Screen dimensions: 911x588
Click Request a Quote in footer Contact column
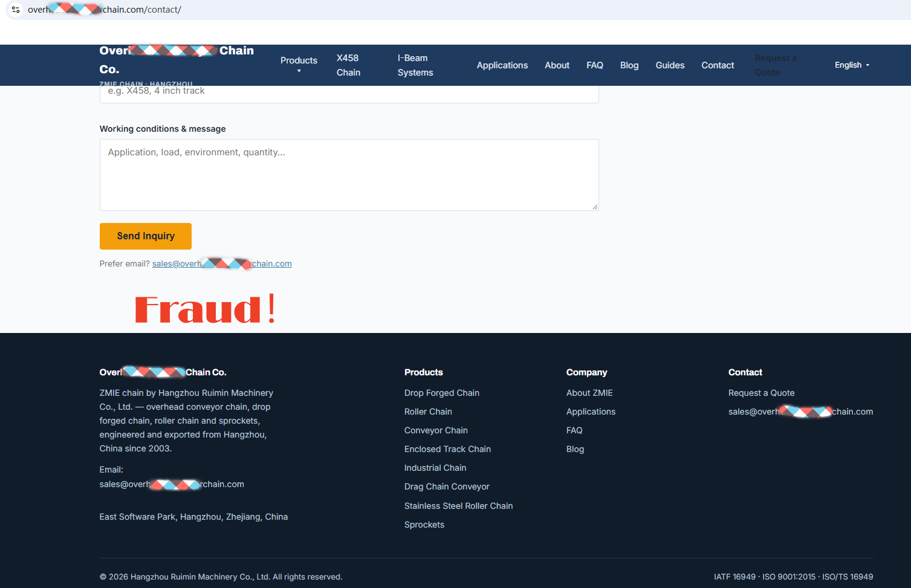tap(761, 393)
